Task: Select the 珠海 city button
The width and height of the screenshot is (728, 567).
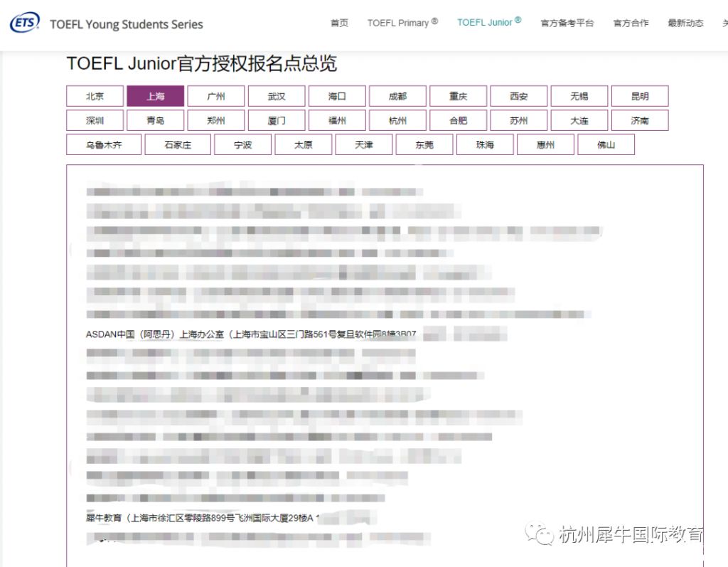Action: point(485,144)
